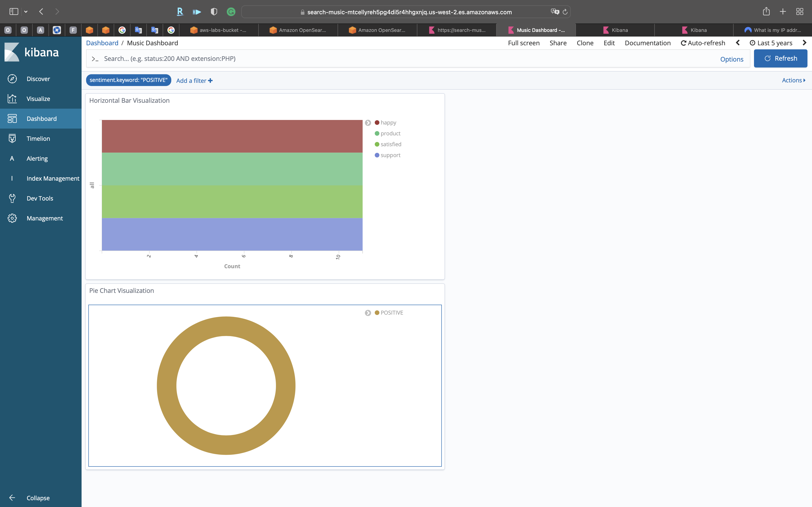Click the browser share icon
Image resolution: width=812 pixels, height=507 pixels.
pos(766,12)
